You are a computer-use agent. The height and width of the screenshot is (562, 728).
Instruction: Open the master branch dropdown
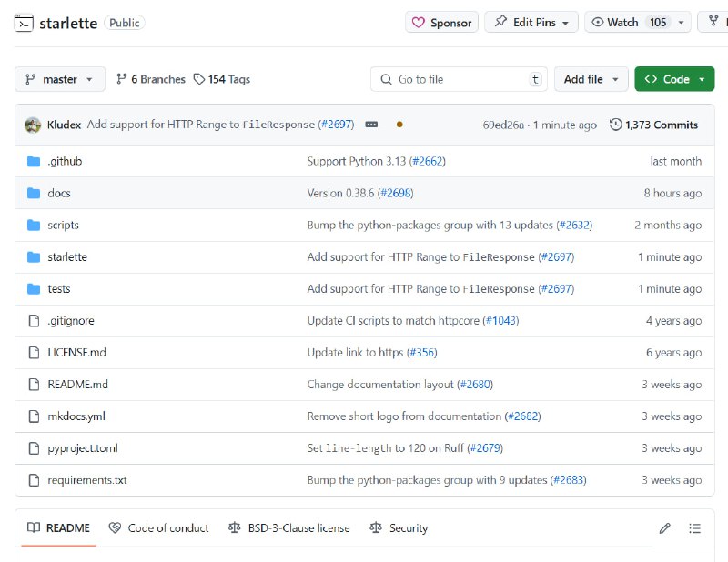pos(60,79)
